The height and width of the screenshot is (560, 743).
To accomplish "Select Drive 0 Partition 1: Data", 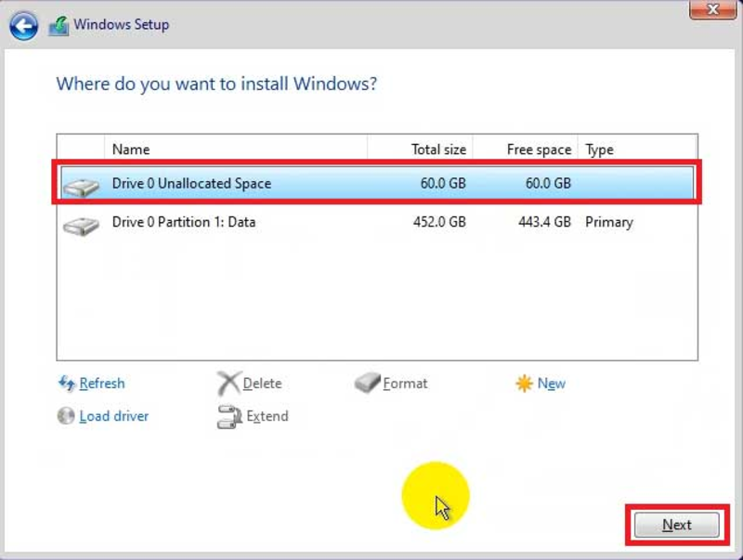I will [x=377, y=222].
